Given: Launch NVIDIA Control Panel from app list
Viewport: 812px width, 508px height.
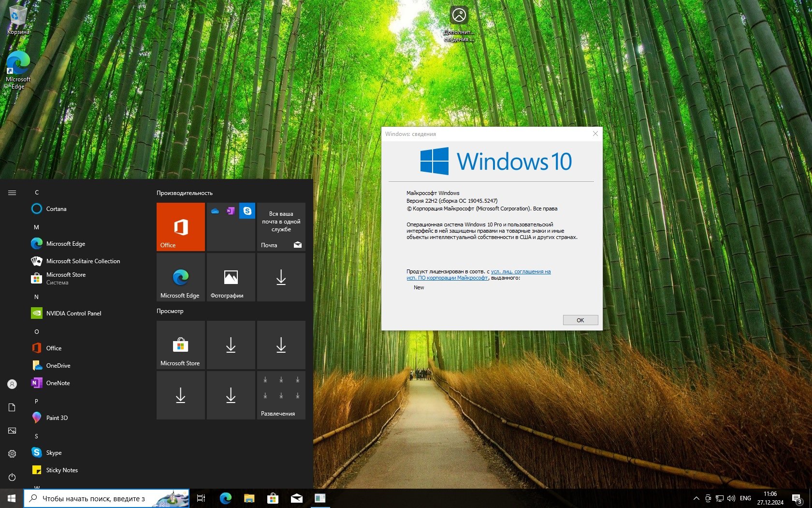Looking at the screenshot, I should pos(73,314).
